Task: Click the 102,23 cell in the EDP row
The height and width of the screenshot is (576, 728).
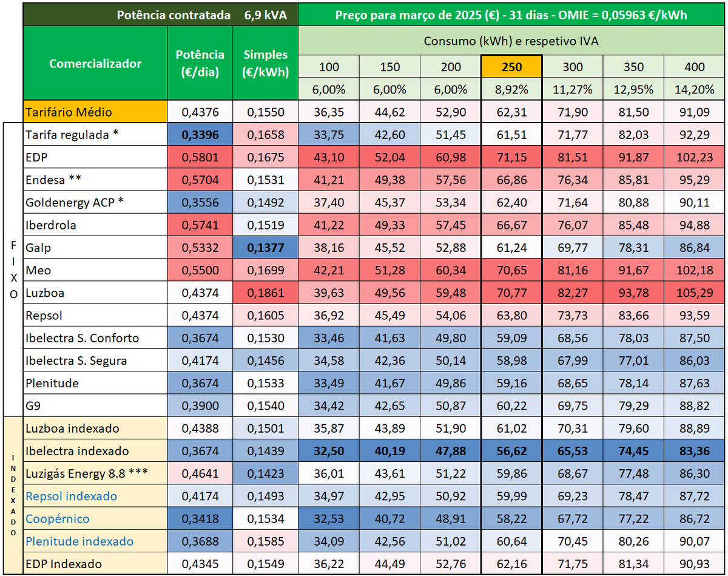Action: [694, 157]
